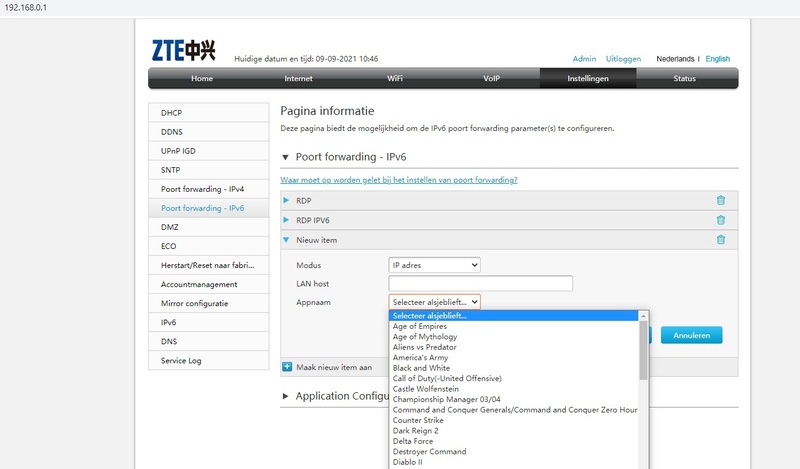Click Uitloggen to log out

pyautogui.click(x=623, y=59)
